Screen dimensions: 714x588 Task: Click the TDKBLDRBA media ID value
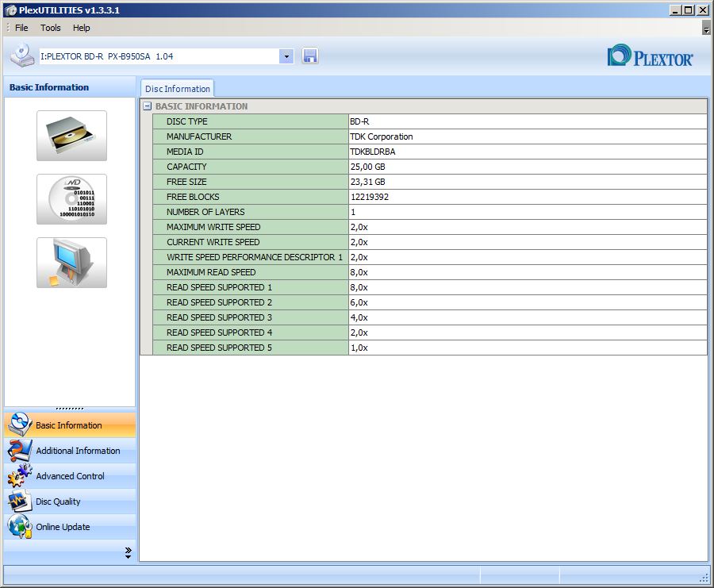373,152
